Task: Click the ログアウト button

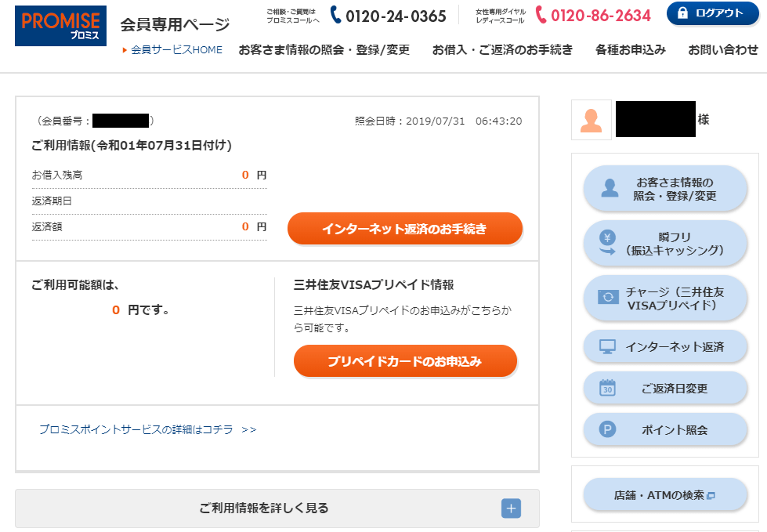Action: click(713, 13)
